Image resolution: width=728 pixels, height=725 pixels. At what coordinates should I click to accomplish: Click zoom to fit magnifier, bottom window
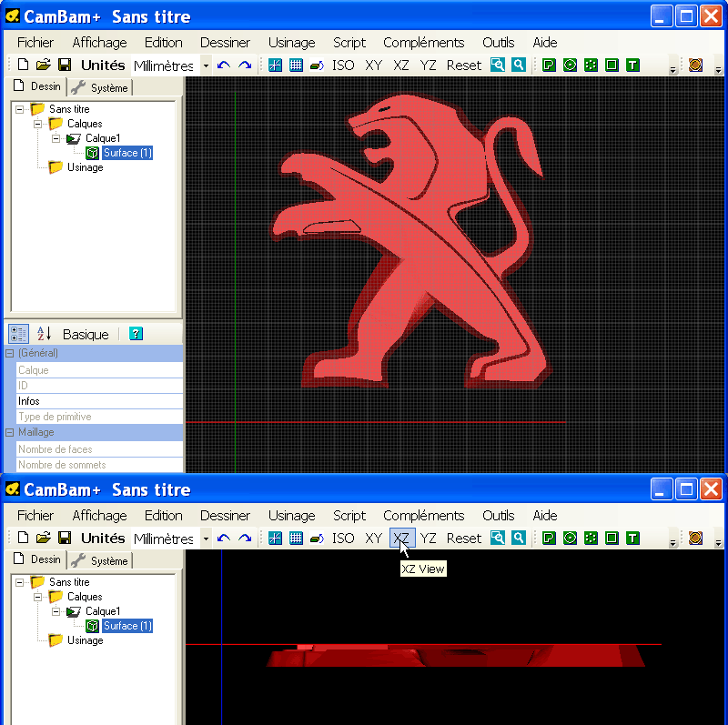coord(518,538)
